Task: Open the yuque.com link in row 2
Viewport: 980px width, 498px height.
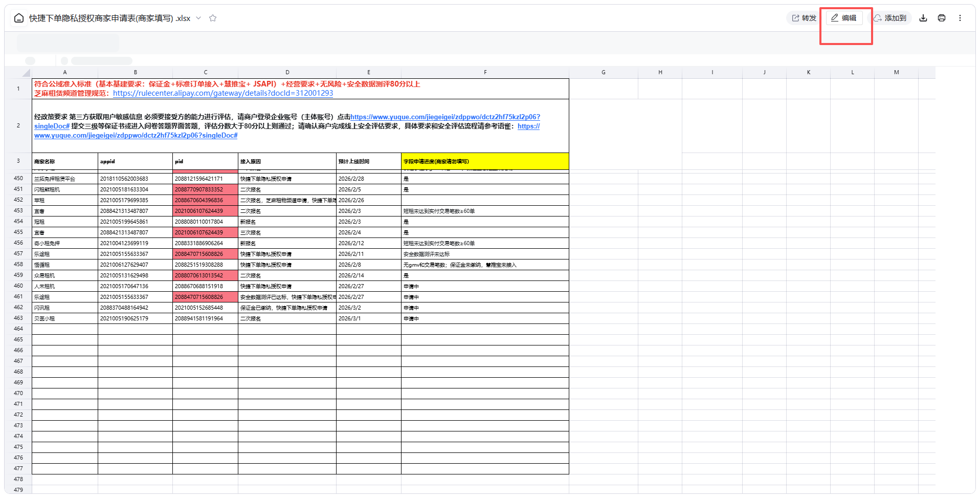Action: [x=444, y=117]
